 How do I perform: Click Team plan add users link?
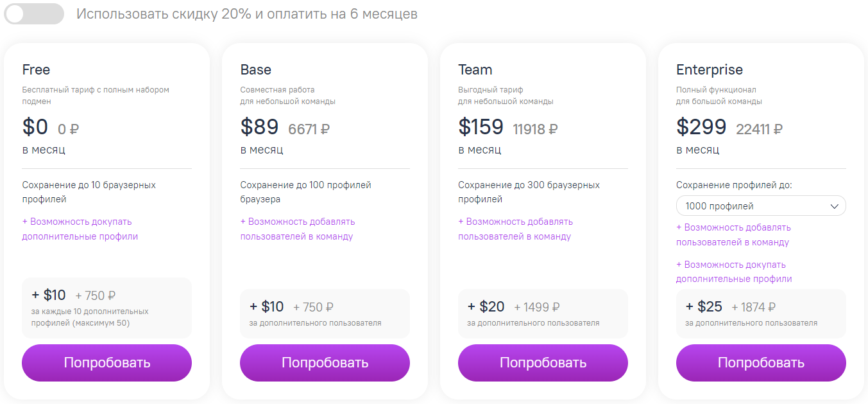coord(515,229)
